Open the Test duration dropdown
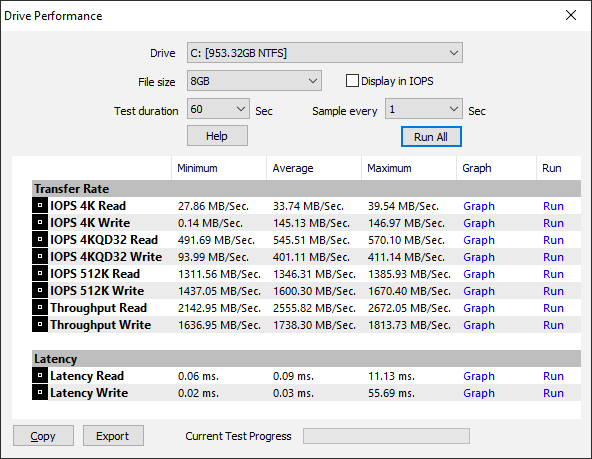Screen dimensions: 592x459 [x=218, y=109]
